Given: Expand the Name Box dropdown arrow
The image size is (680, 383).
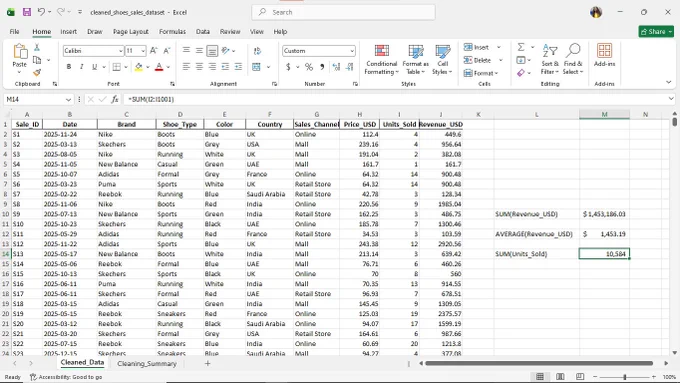Looking at the screenshot, I should 68,99.
